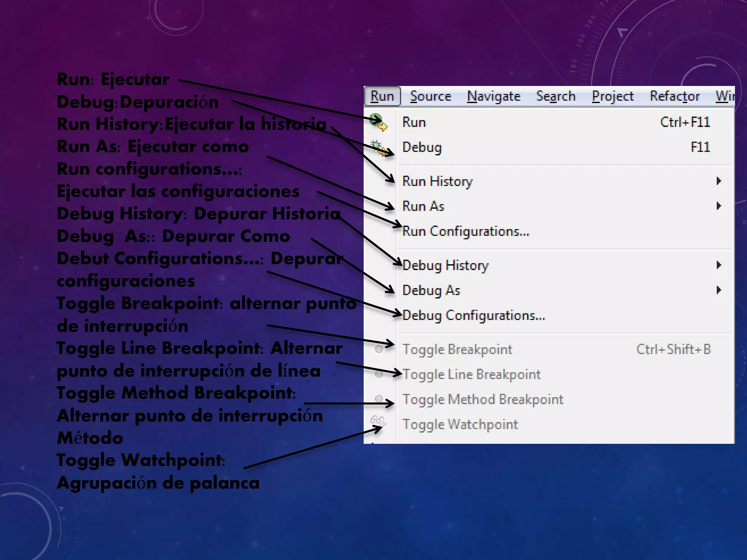747x560 pixels.
Task: Click the text 'Run History:Ejecutar la historia'
Action: (192, 124)
